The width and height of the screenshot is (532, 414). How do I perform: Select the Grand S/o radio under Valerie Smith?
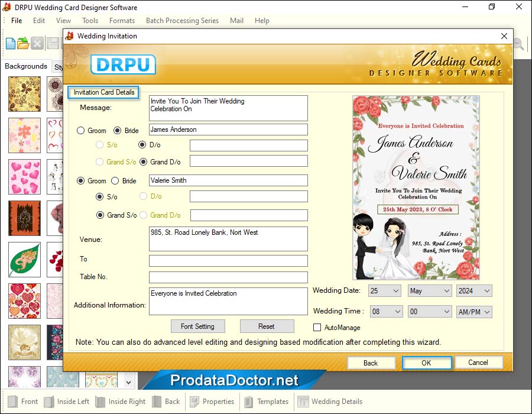[x=100, y=215]
